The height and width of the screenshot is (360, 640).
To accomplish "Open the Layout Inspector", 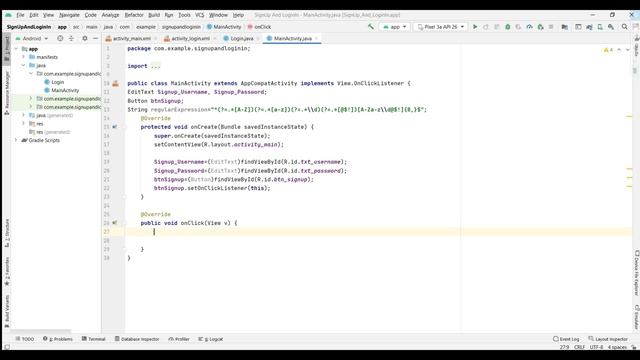I will pyautogui.click(x=608, y=339).
